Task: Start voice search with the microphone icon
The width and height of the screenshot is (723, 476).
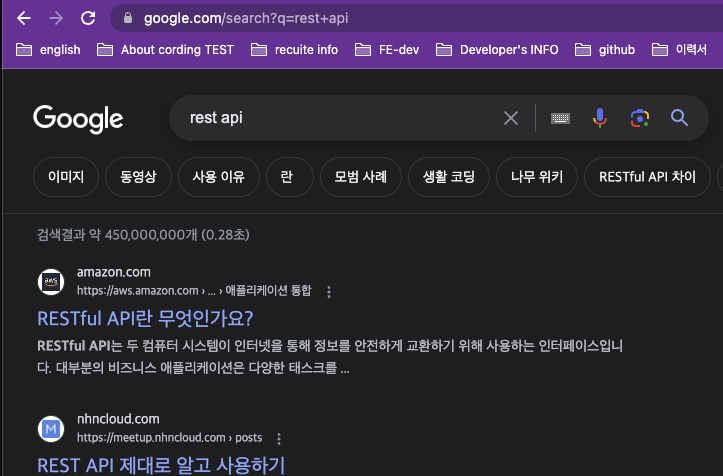Action: 600,118
